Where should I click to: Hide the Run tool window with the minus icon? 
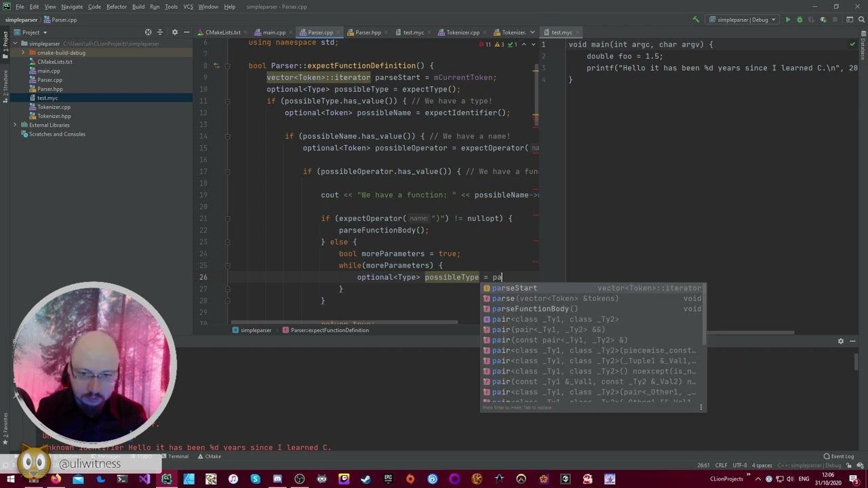click(x=852, y=341)
